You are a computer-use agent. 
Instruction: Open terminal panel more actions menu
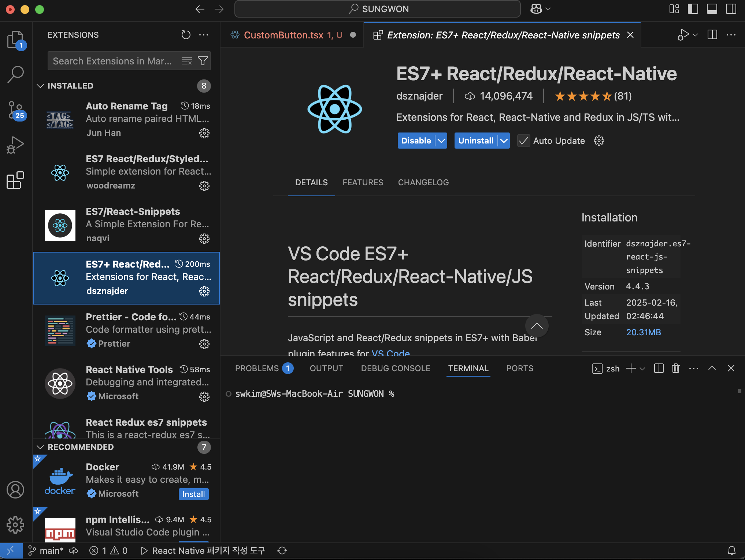pos(694,368)
